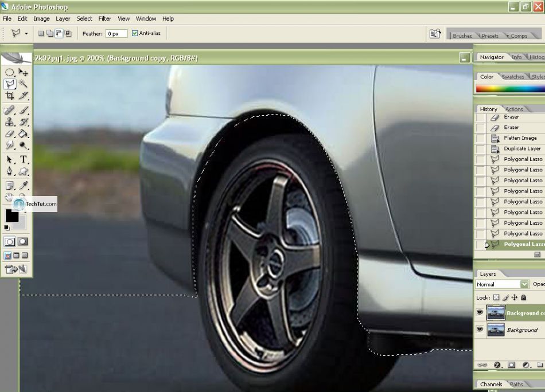Click the link layers icon
545x392 pixels.
[x=482, y=364]
